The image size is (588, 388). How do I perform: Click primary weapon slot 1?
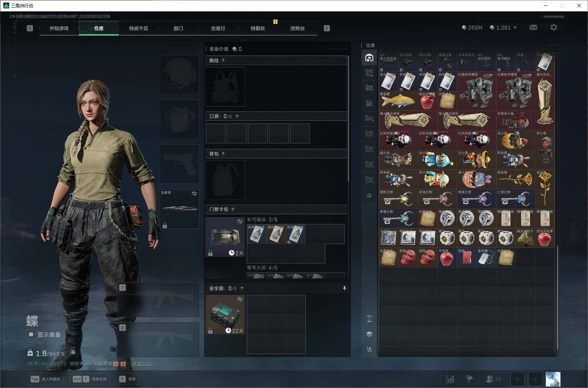click(159, 300)
